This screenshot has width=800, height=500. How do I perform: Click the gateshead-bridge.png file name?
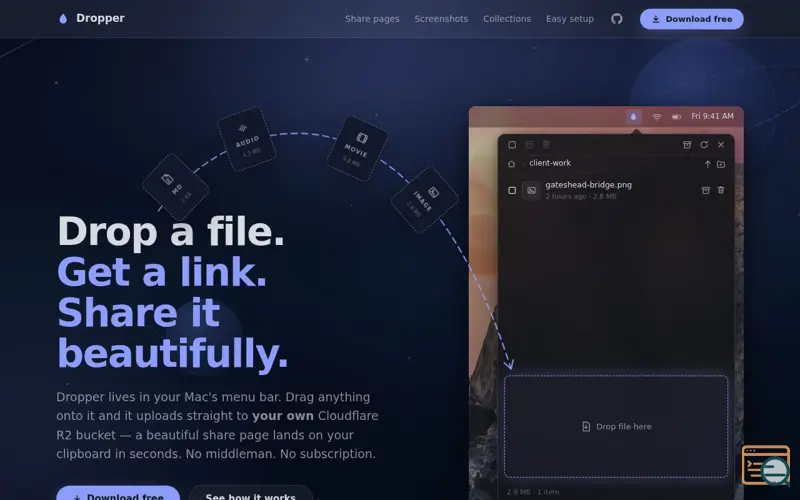click(588, 185)
